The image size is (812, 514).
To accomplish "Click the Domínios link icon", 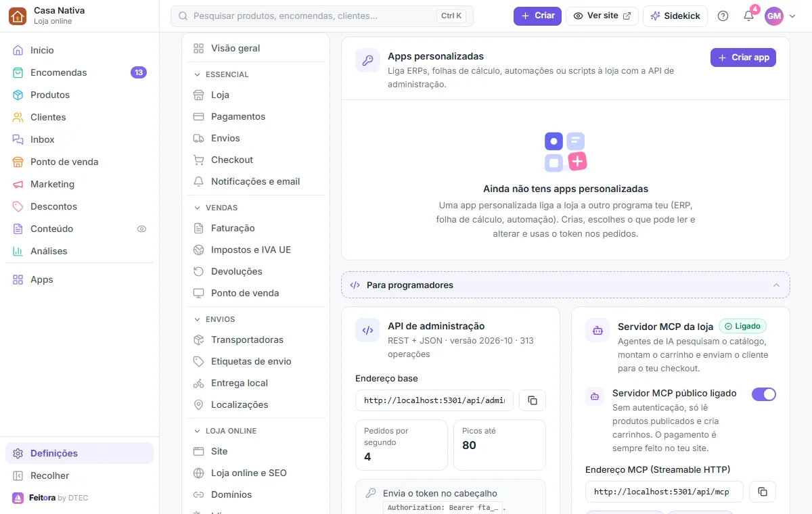I will coord(198,494).
